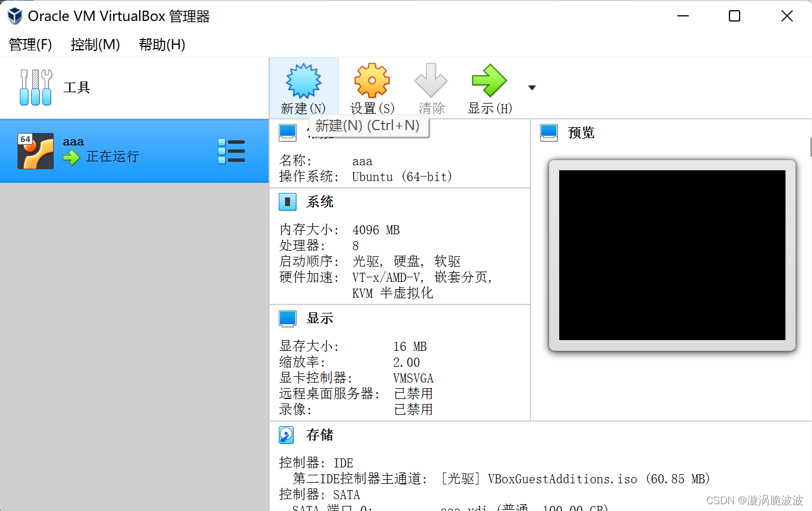Image resolution: width=812 pixels, height=511 pixels.
Task: Click the aaa VM OS icon
Action: click(36, 151)
